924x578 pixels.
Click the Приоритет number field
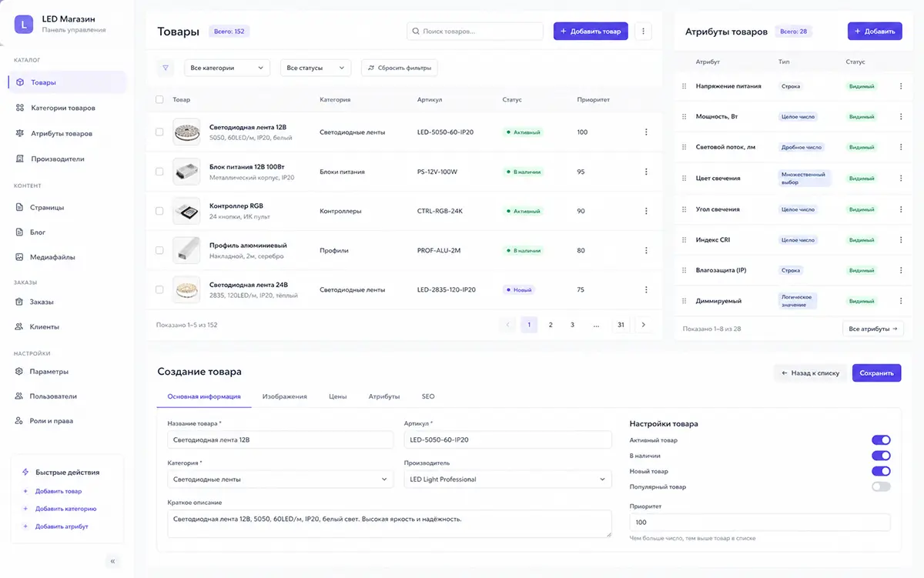pos(760,523)
